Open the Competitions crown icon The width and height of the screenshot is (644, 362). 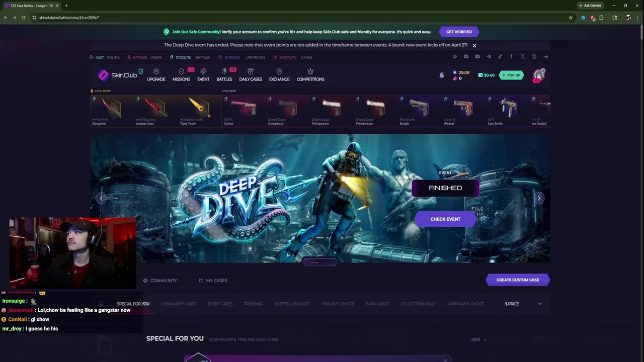310,71
